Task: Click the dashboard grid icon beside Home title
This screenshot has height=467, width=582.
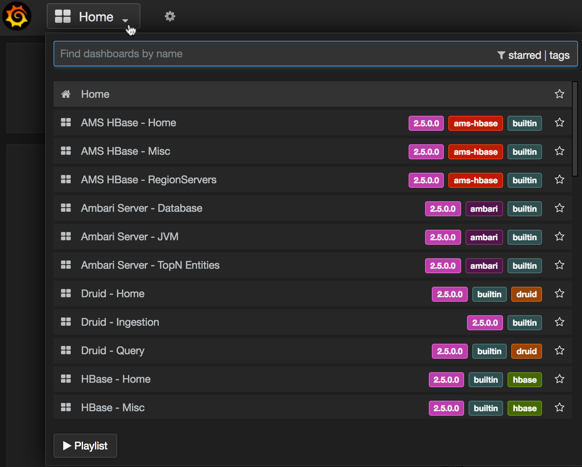Action: (63, 16)
